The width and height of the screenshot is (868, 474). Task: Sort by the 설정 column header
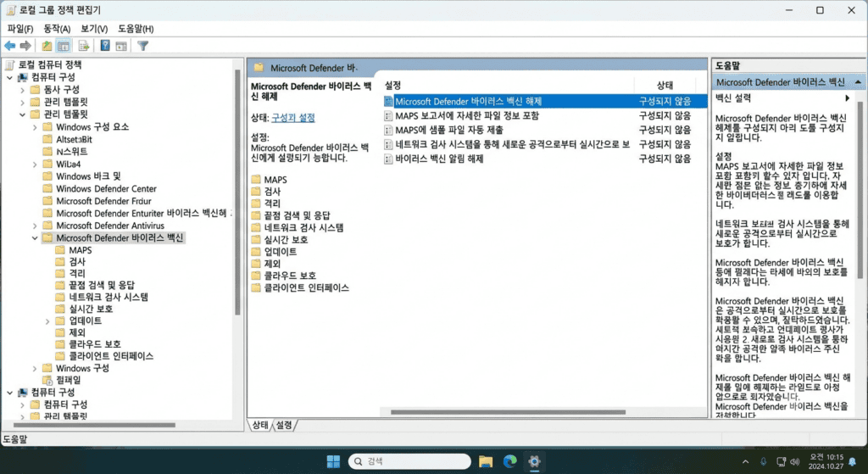coord(392,86)
